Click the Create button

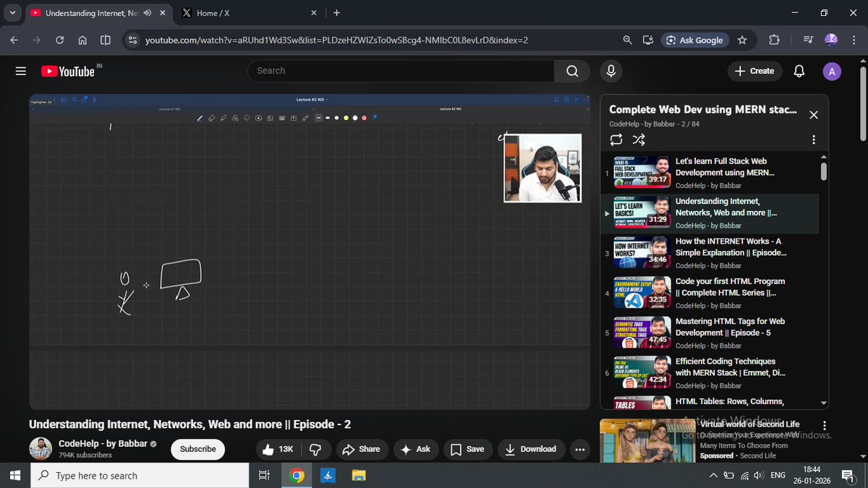click(754, 71)
